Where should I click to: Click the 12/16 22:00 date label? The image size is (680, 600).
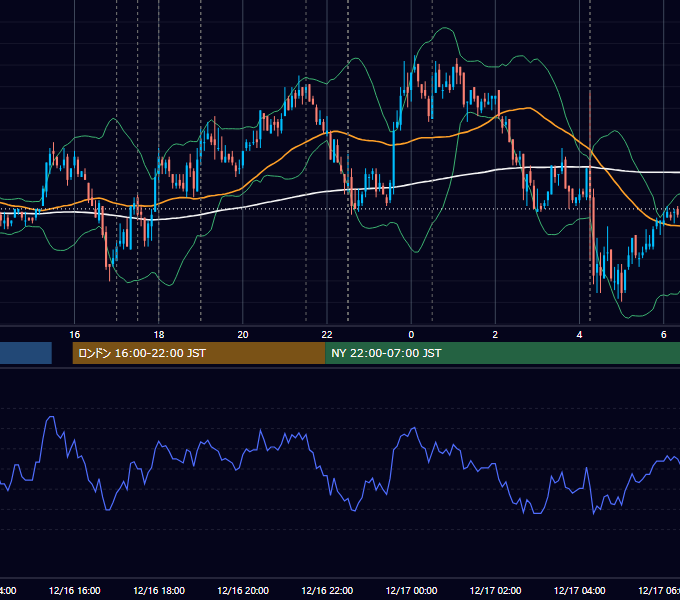327,590
